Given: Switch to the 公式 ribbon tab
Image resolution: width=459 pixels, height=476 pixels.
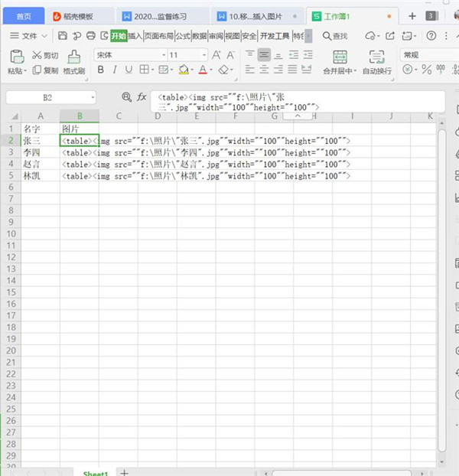Looking at the screenshot, I should [183, 36].
